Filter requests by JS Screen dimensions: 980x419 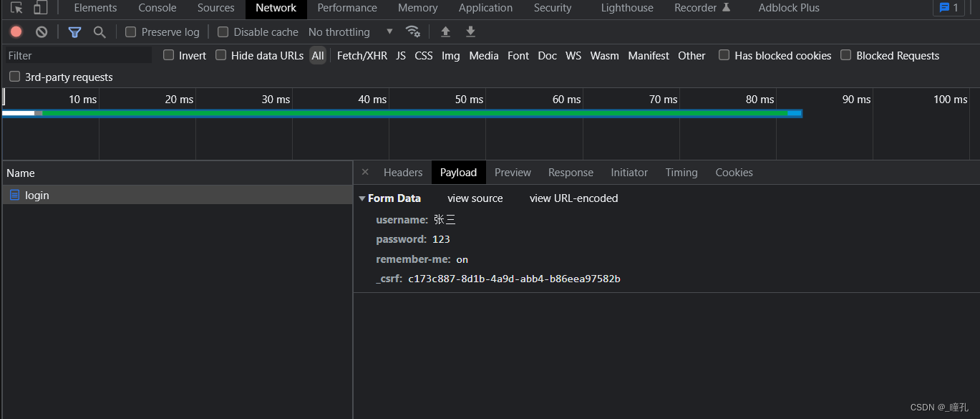pyautogui.click(x=401, y=55)
